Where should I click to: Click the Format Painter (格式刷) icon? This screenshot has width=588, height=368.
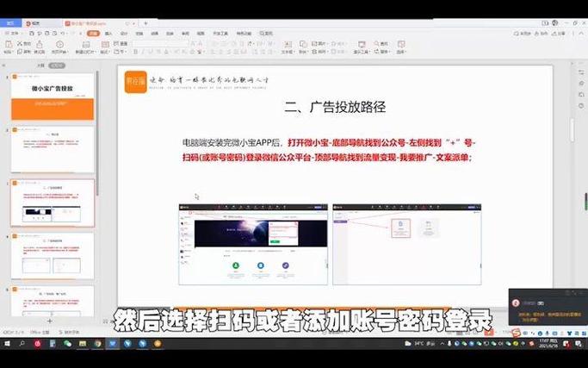(x=40, y=44)
